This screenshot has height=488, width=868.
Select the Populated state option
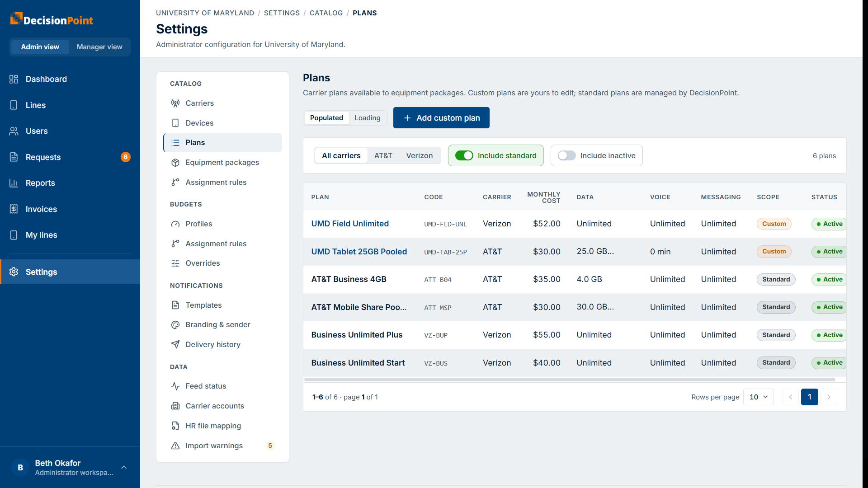coord(326,118)
